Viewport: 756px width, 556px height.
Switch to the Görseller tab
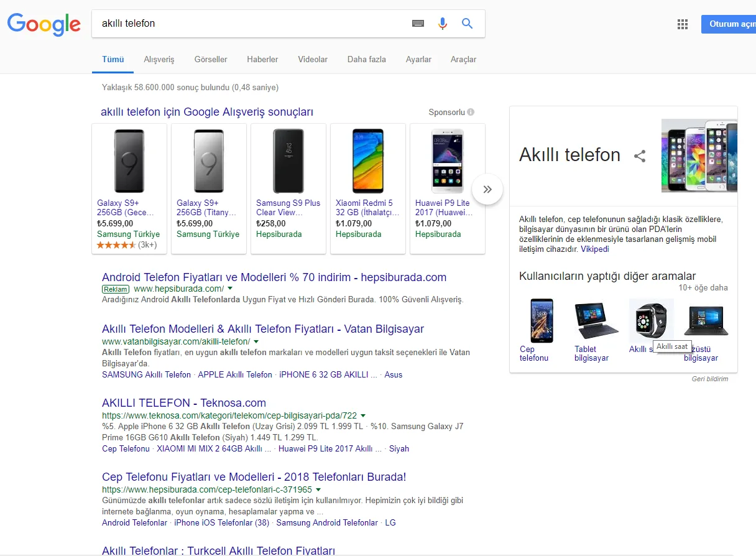(211, 60)
